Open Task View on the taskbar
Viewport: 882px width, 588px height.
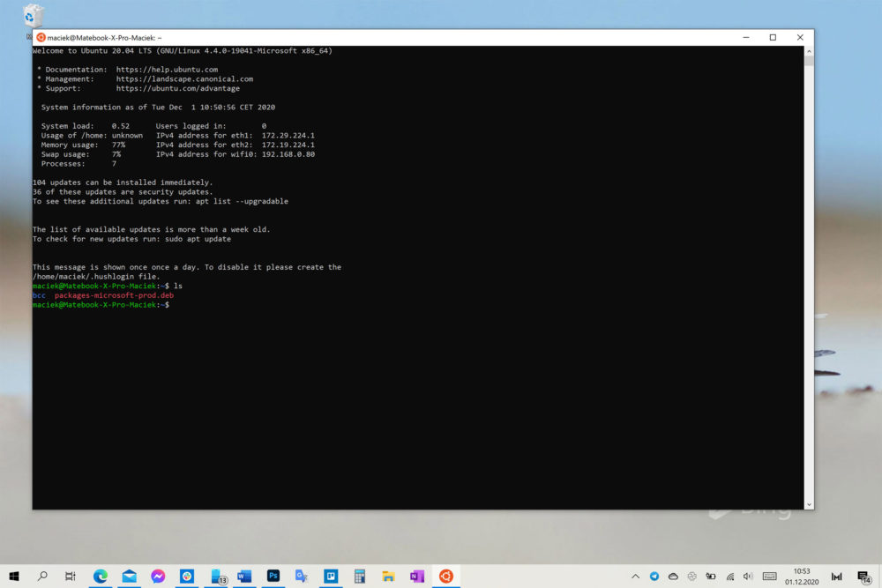click(71, 577)
